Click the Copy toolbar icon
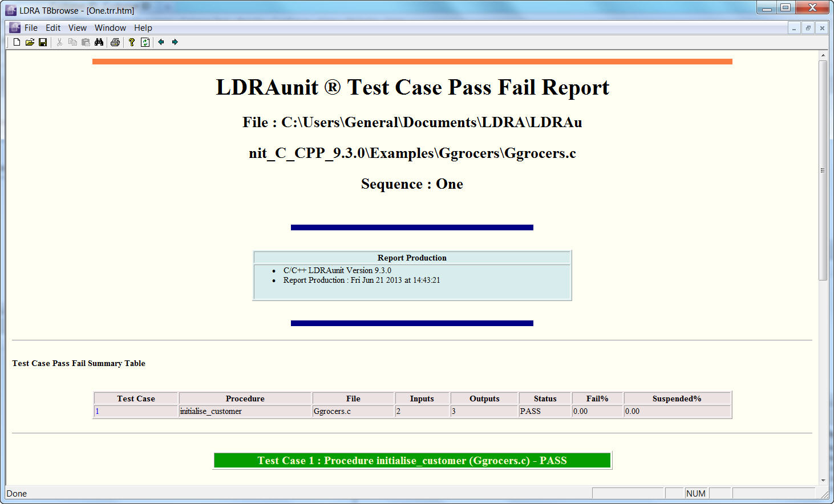The height and width of the screenshot is (504, 834). (x=72, y=42)
